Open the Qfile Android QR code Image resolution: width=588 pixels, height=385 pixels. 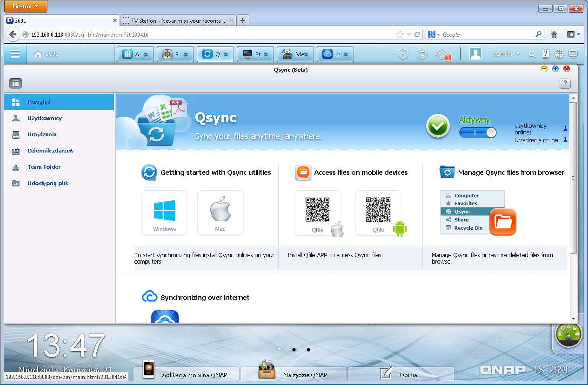pos(379,212)
